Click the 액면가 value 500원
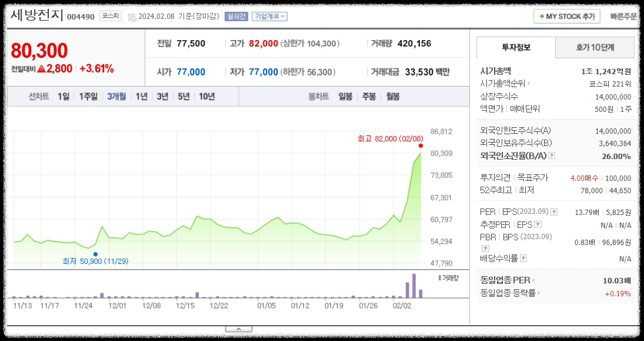 pyautogui.click(x=604, y=110)
